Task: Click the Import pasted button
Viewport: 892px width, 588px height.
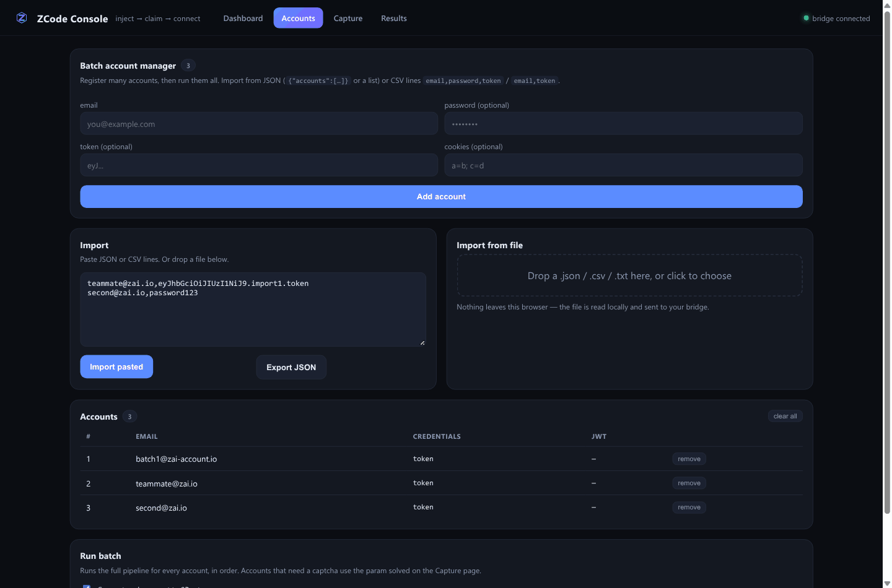Action: (x=116, y=367)
